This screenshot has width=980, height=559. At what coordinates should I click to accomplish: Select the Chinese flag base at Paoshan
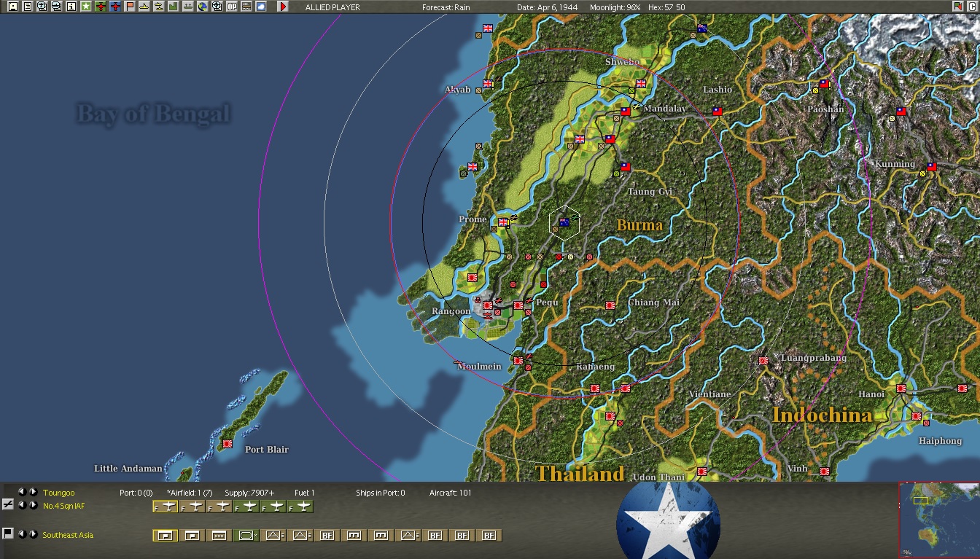[x=824, y=84]
